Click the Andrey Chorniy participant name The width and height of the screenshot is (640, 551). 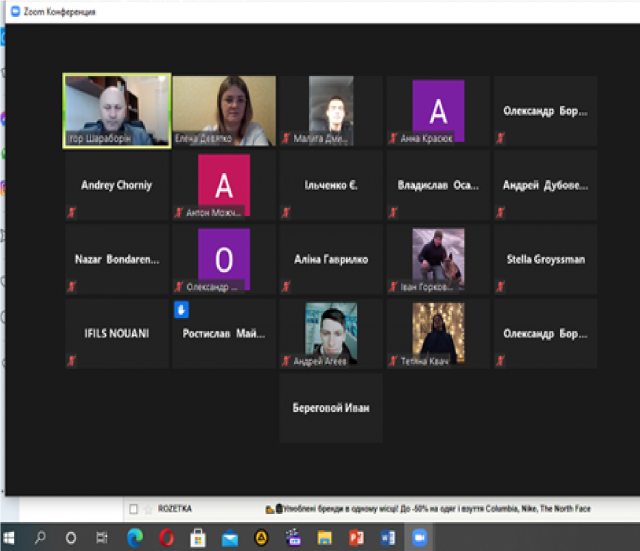pyautogui.click(x=116, y=185)
